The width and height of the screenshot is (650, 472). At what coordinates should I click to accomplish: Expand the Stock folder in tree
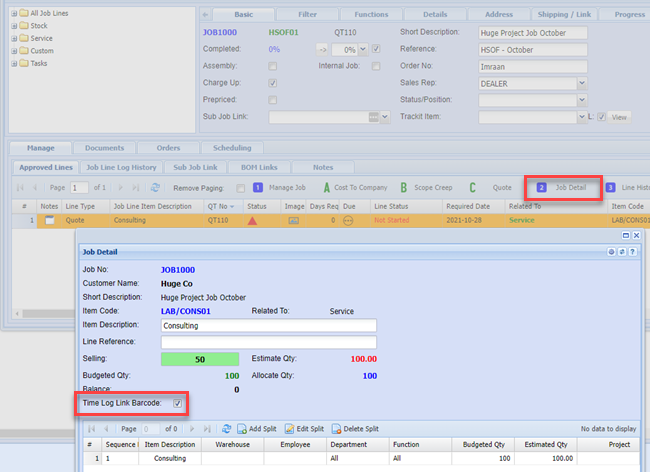click(x=13, y=24)
